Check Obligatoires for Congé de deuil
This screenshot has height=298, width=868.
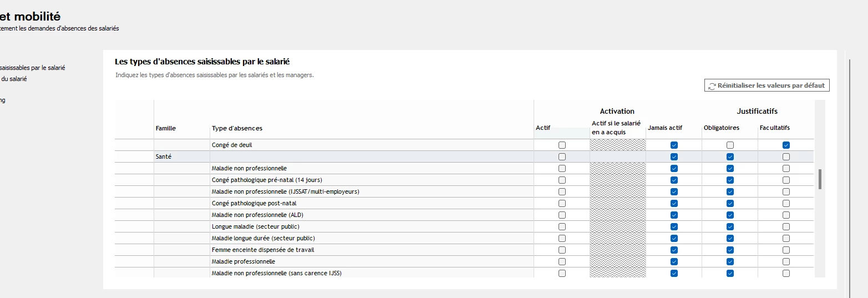click(730, 145)
